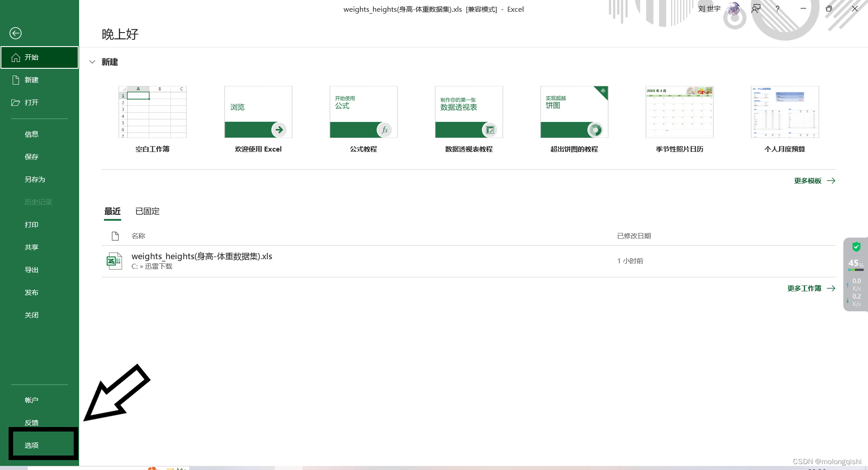Open the 空白工作簿 template
868x470 pixels.
tap(152, 119)
